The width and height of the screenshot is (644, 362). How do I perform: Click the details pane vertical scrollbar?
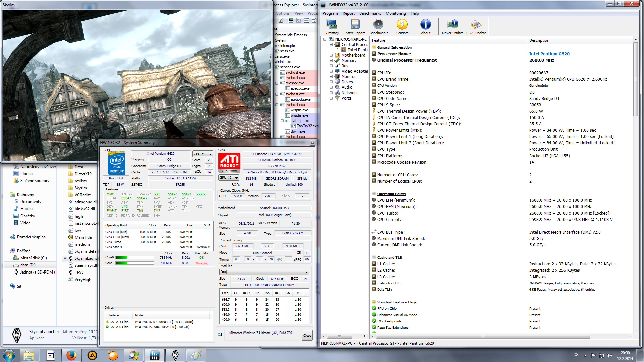636,79
